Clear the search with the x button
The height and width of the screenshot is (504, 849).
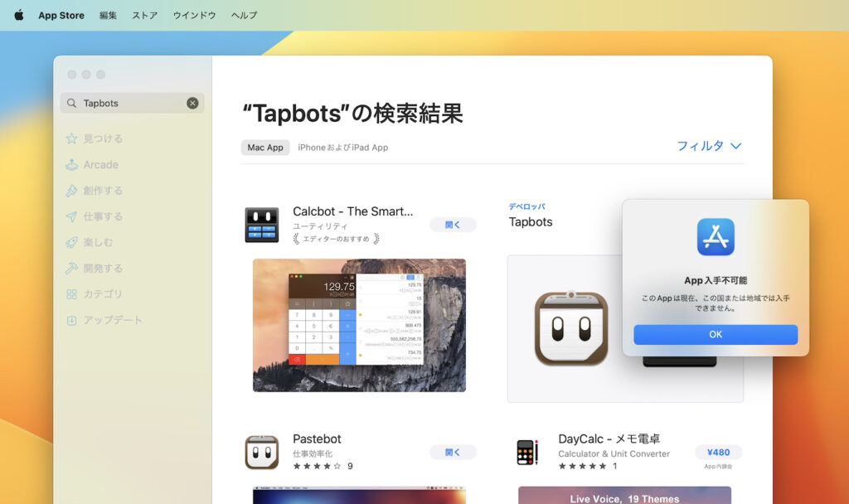(x=192, y=103)
